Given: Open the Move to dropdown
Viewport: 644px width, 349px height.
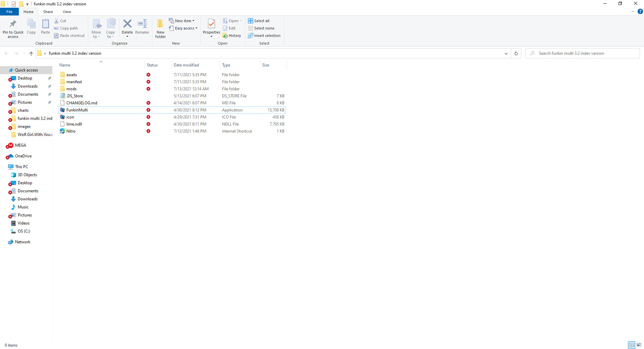Looking at the screenshot, I should tap(97, 28).
